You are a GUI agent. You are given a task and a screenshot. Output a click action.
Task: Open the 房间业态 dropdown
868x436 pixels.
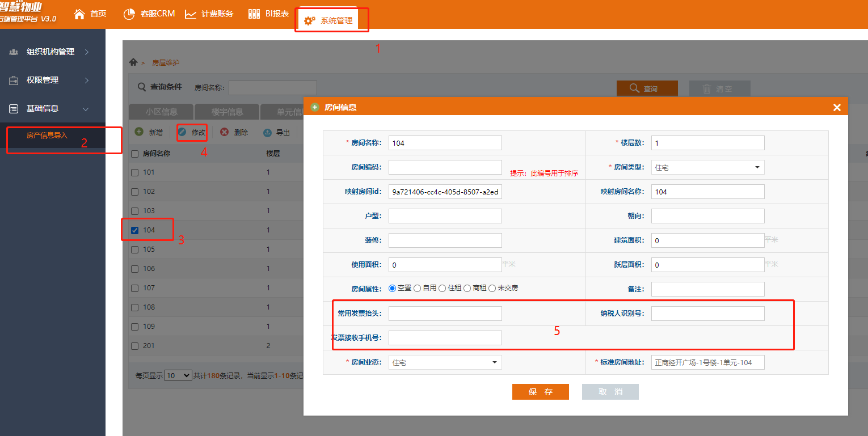(x=445, y=362)
